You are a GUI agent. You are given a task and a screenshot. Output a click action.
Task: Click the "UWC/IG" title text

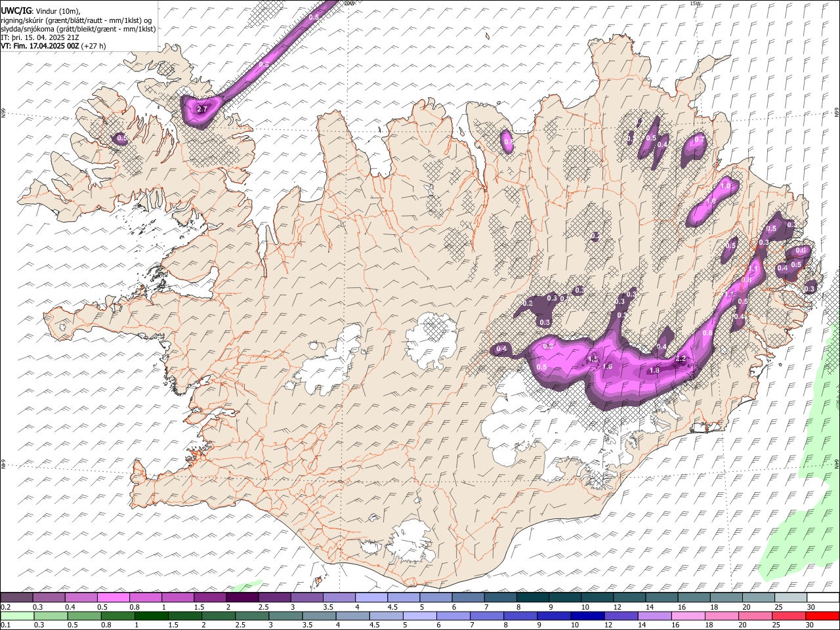tap(16, 10)
